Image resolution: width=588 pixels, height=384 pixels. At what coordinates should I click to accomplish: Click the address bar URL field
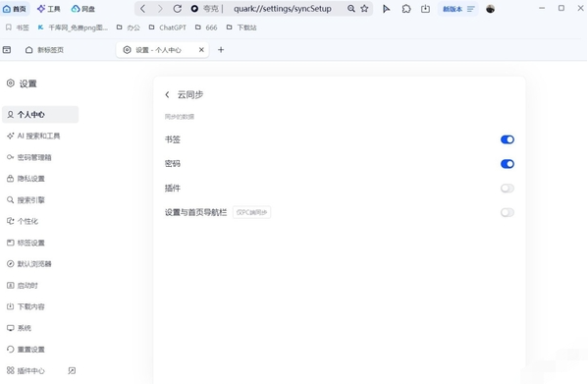[283, 9]
